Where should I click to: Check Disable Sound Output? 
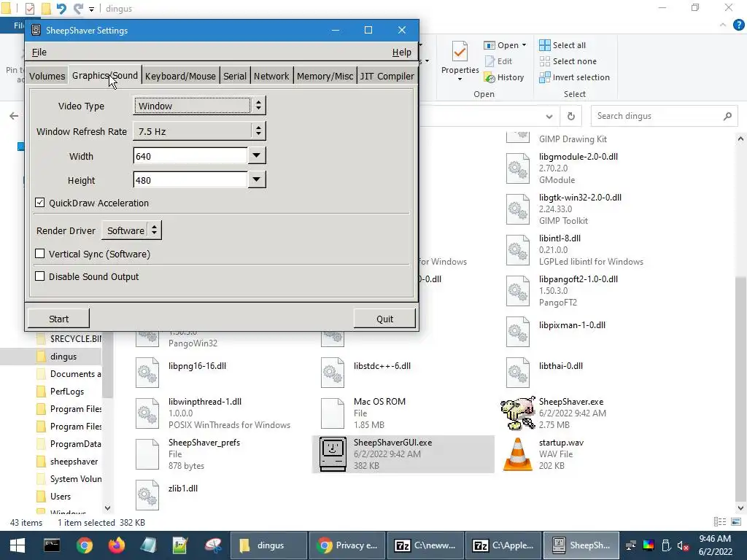tap(40, 276)
